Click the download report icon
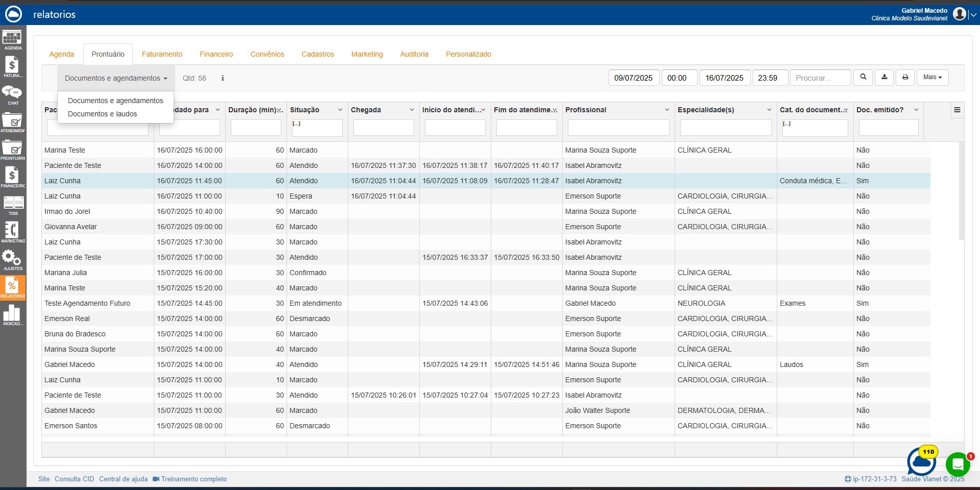 pos(885,78)
